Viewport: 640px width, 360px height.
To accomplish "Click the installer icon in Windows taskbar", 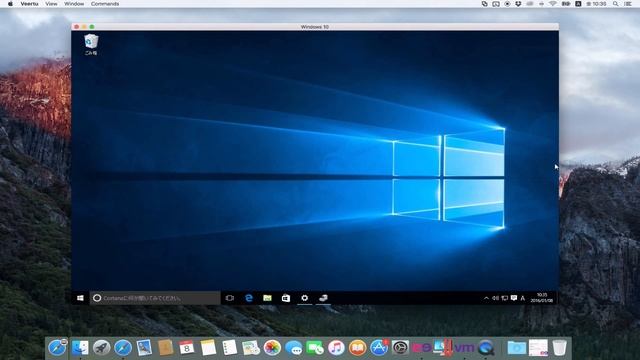I will 323,298.
